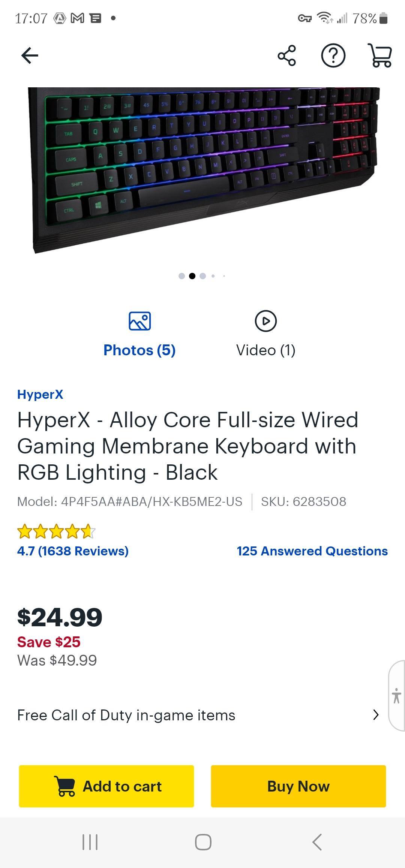The height and width of the screenshot is (868, 405).
Task: Tap the keyboard product image
Action: [x=202, y=169]
